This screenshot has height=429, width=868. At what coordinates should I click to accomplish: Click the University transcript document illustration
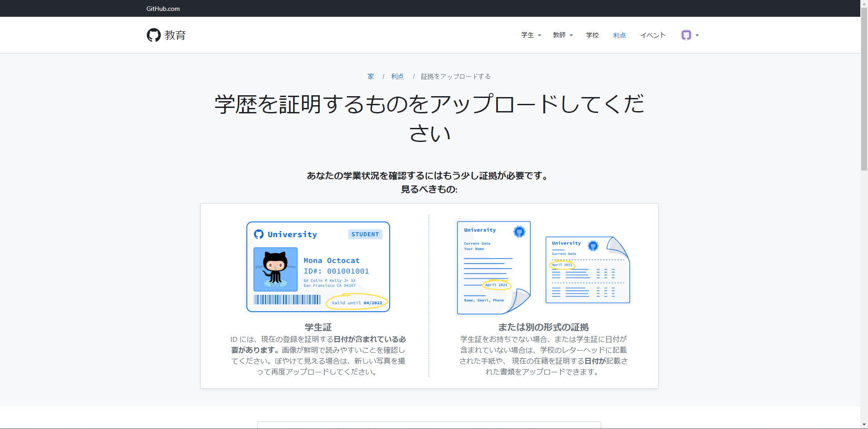588,270
